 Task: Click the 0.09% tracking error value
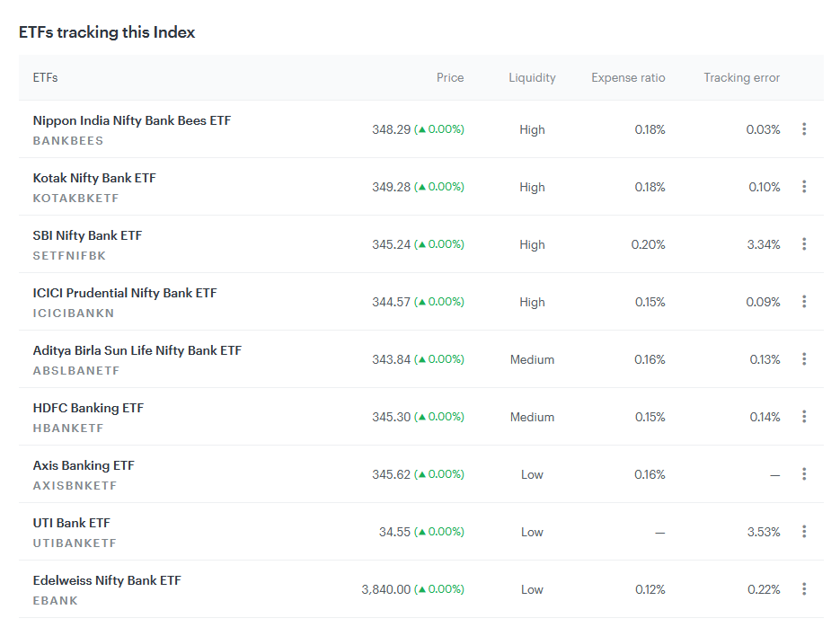pos(763,302)
